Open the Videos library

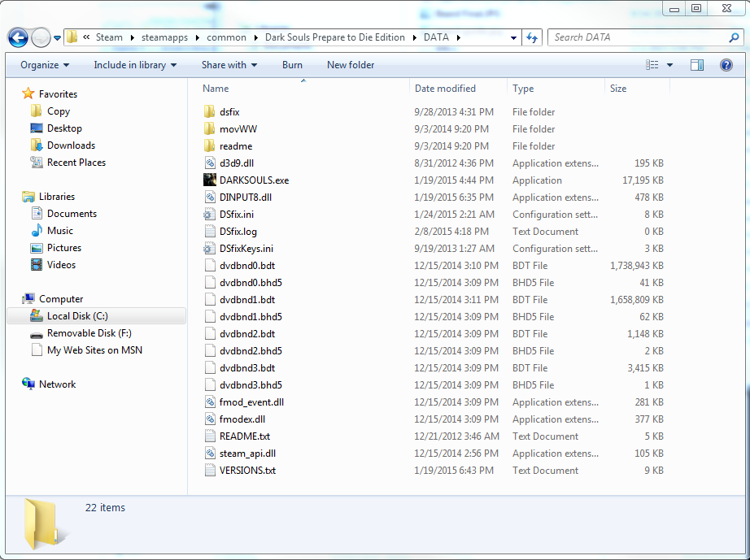pyautogui.click(x=61, y=265)
